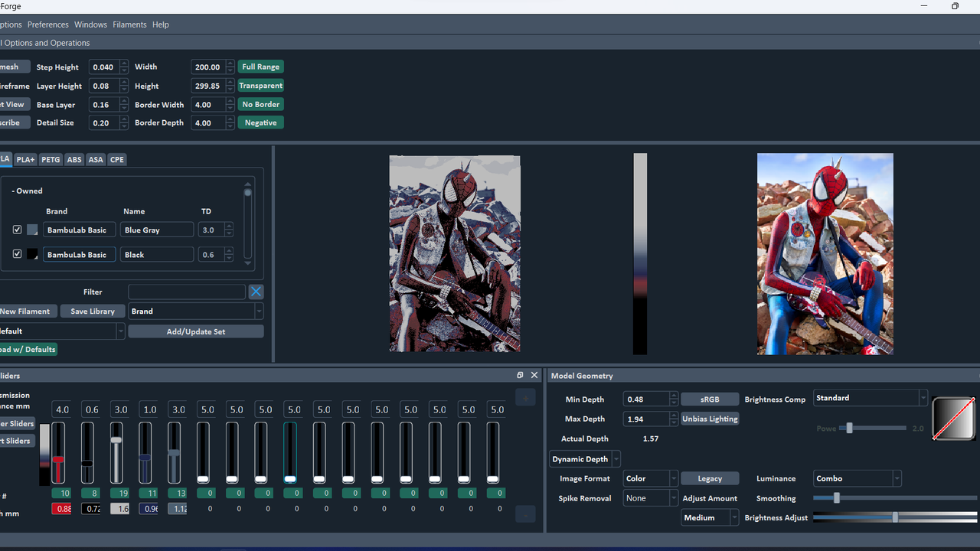
Task: Increase Blue Gray TD value stepper
Action: click(x=229, y=227)
